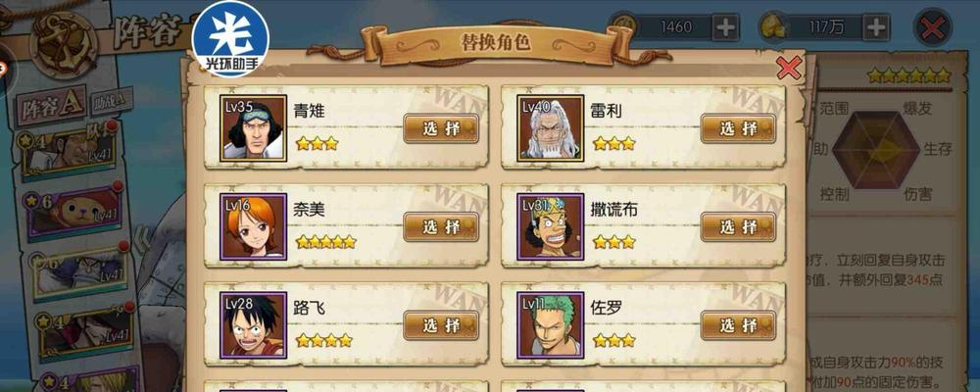
Task: Select 雷利 with its 选择 button
Action: click(x=738, y=128)
